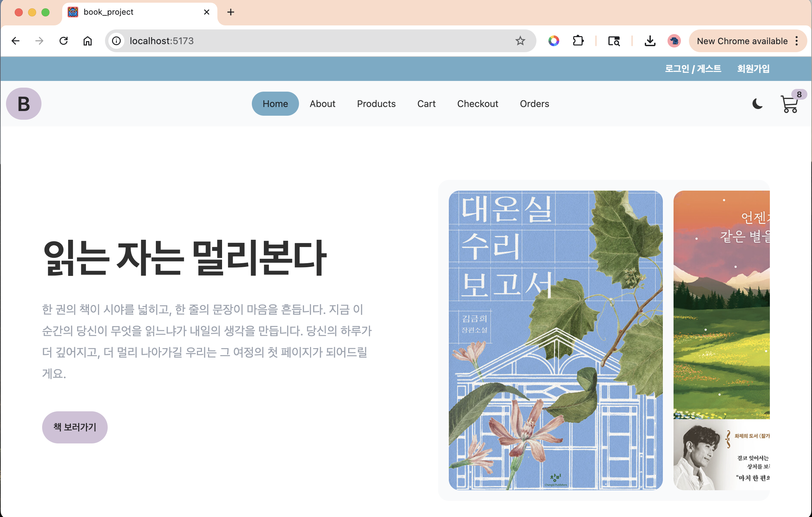Open the tab search toolbar icon
Image resolution: width=812 pixels, height=517 pixels.
tap(614, 41)
